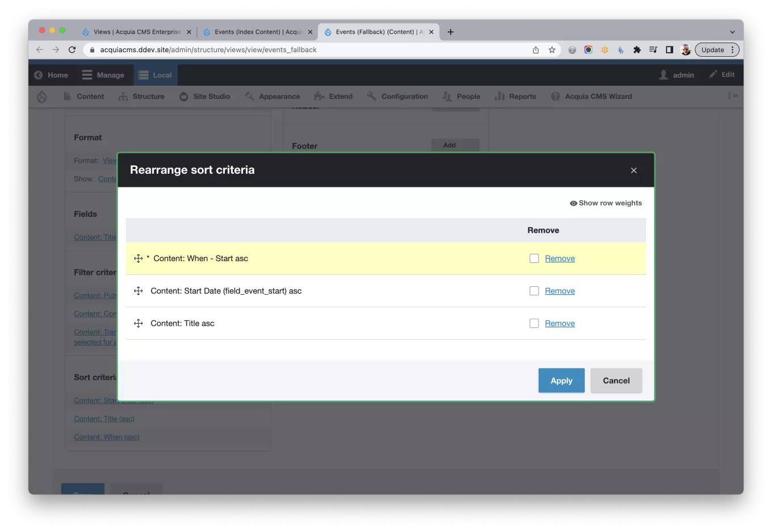
Task: Switch to Views | Acquia CMS Enterprise tab
Action: click(x=137, y=32)
